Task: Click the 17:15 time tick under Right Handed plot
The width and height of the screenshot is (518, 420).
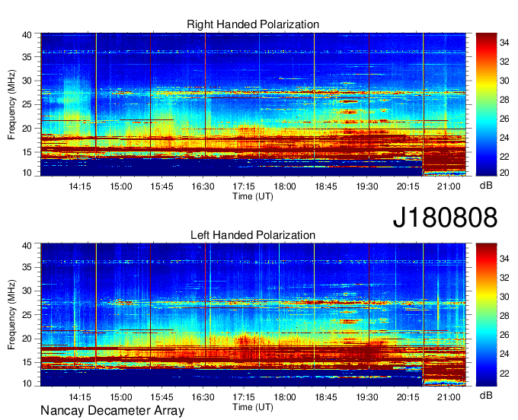Action: (244, 186)
